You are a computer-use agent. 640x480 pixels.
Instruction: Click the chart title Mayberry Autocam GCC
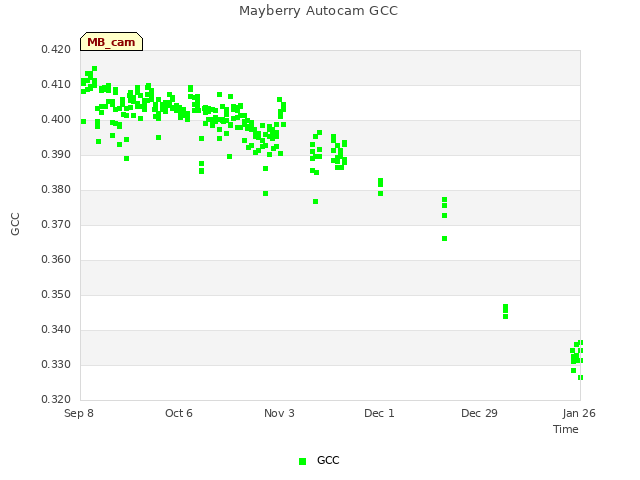pos(318,11)
